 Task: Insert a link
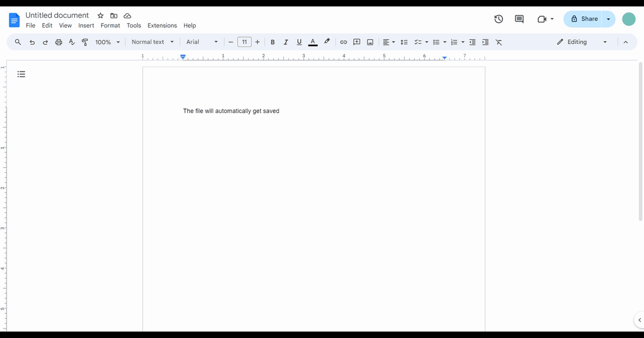343,42
